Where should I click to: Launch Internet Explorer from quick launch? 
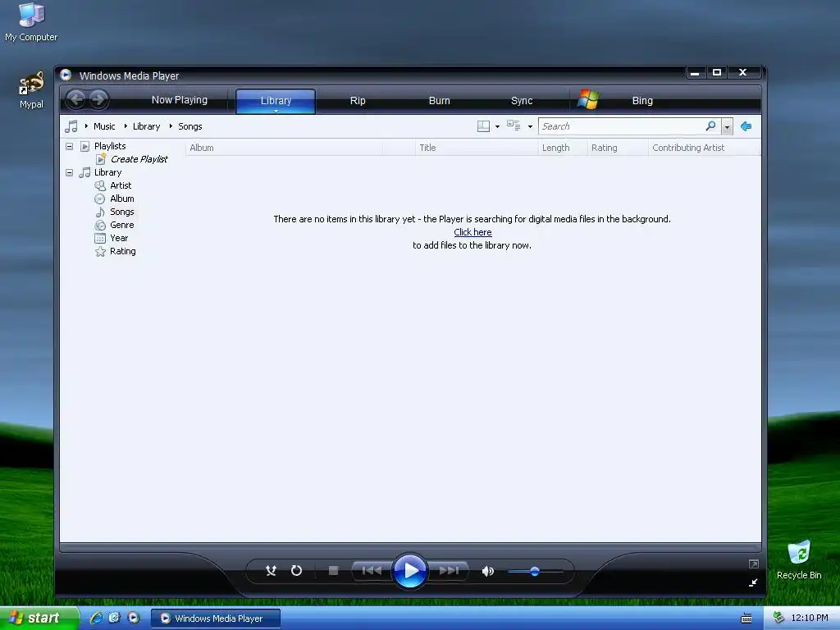pyautogui.click(x=97, y=618)
